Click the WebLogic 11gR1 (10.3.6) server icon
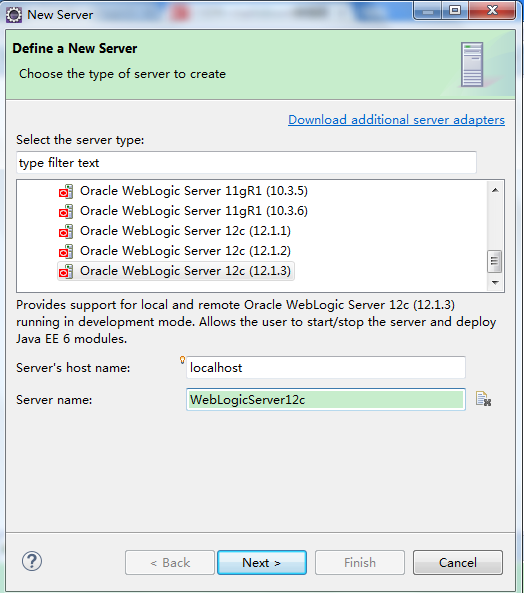The height and width of the screenshot is (593, 524). tap(66, 211)
